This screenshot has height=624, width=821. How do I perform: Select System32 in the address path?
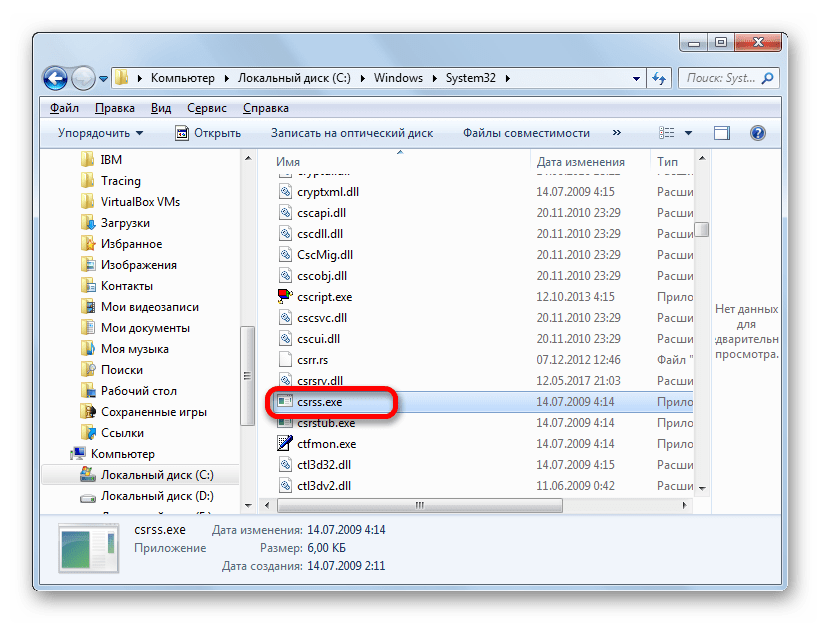coord(470,78)
